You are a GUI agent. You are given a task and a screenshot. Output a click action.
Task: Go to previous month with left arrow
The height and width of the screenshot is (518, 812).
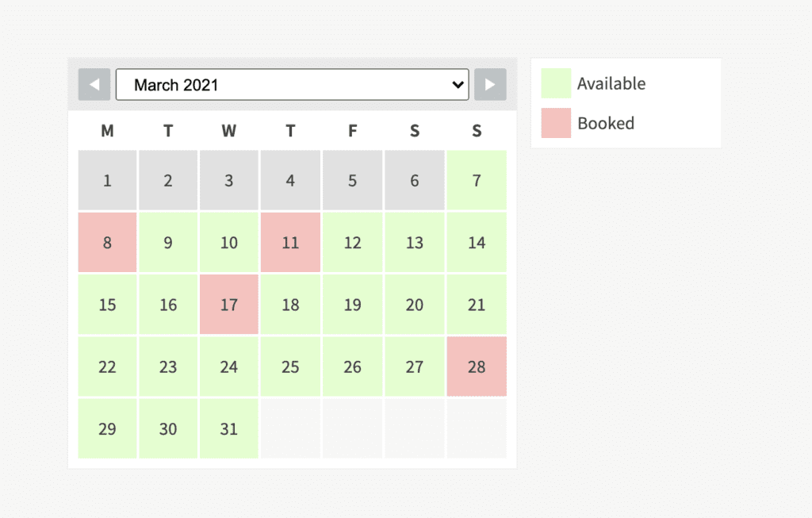[94, 84]
